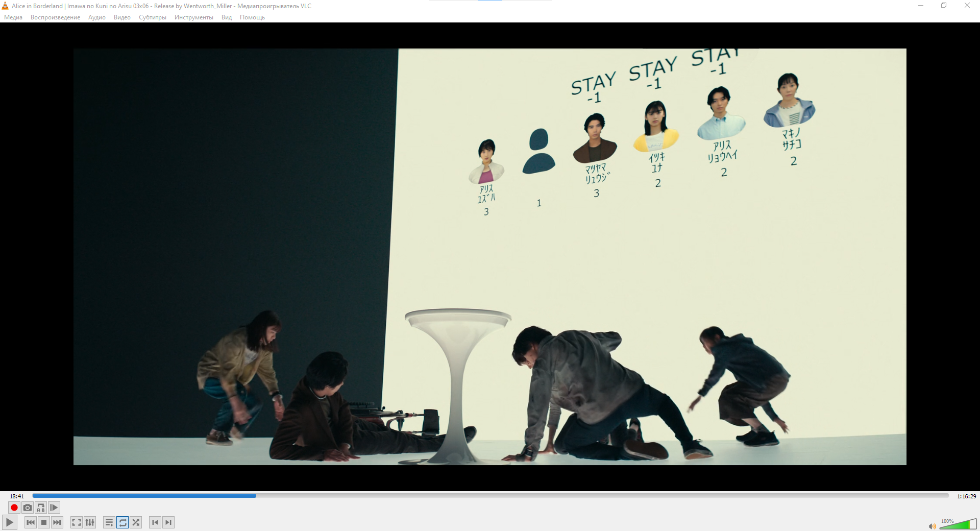Viewport: 980px width, 531px height.
Task: Expand the Аудио menu
Action: [96, 17]
